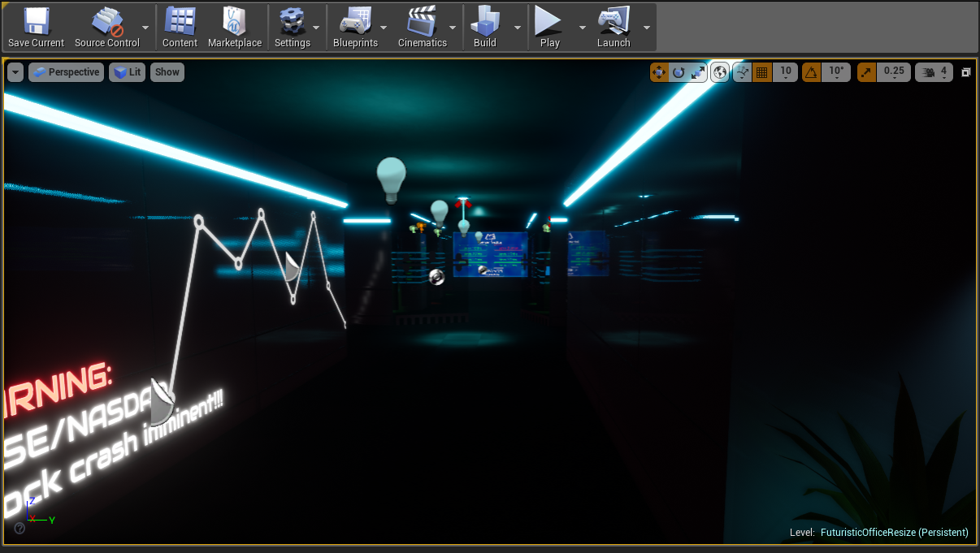Toggle rotation angle snapping
Viewport: 980px width, 553px height.
[812, 72]
